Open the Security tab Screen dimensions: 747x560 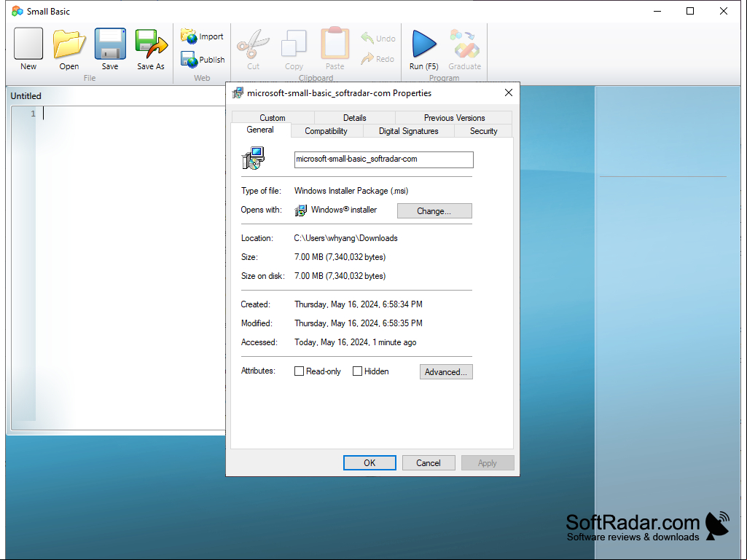pos(484,131)
